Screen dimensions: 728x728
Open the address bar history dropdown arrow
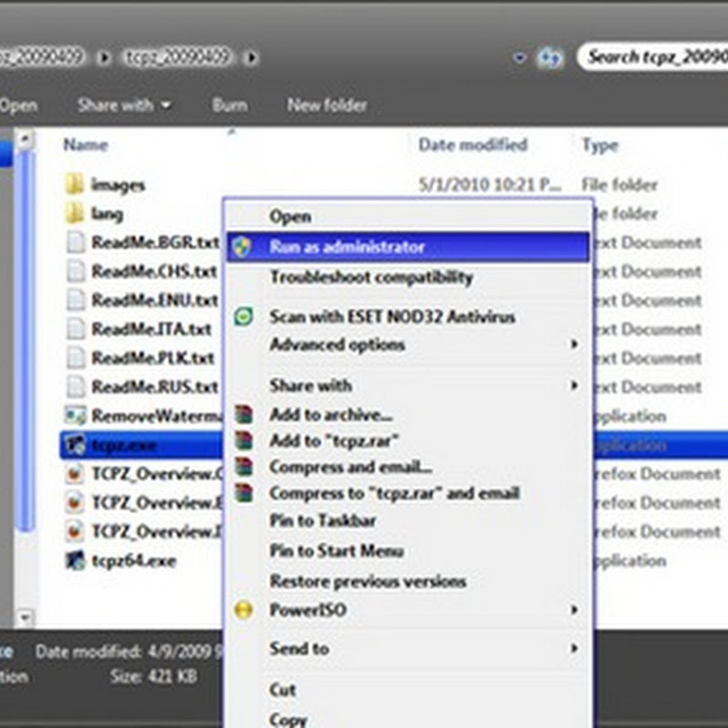(519, 57)
